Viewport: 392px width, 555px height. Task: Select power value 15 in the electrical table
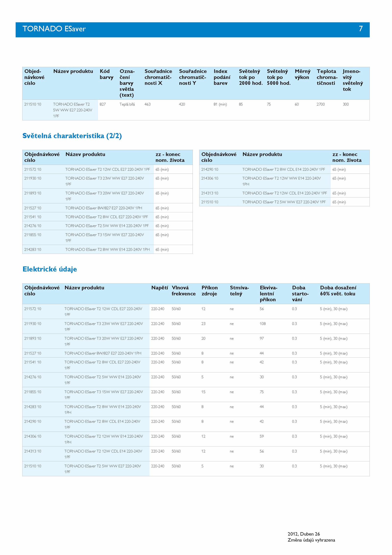click(x=203, y=392)
